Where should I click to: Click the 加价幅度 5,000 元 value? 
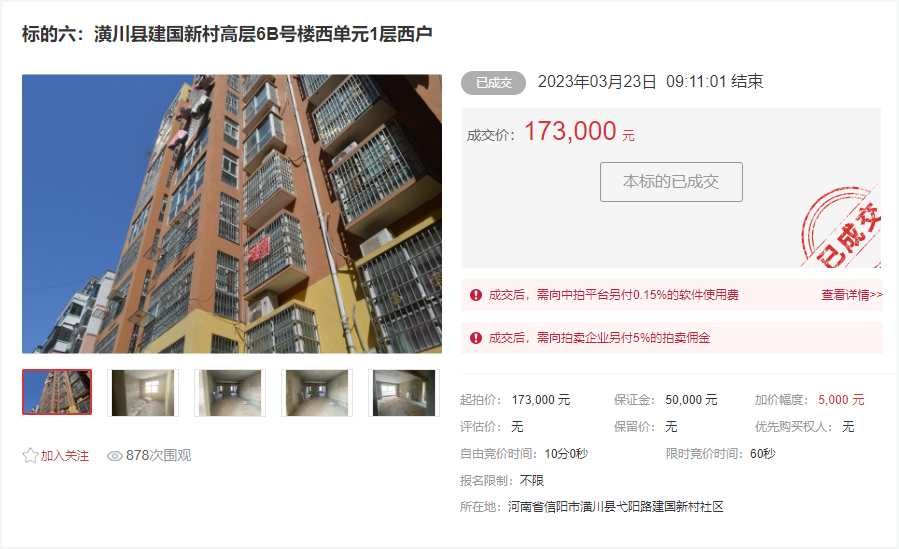pyautogui.click(x=841, y=400)
